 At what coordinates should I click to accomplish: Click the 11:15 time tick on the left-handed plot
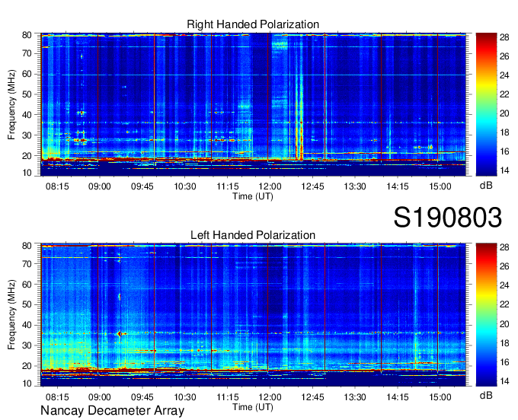click(x=227, y=397)
